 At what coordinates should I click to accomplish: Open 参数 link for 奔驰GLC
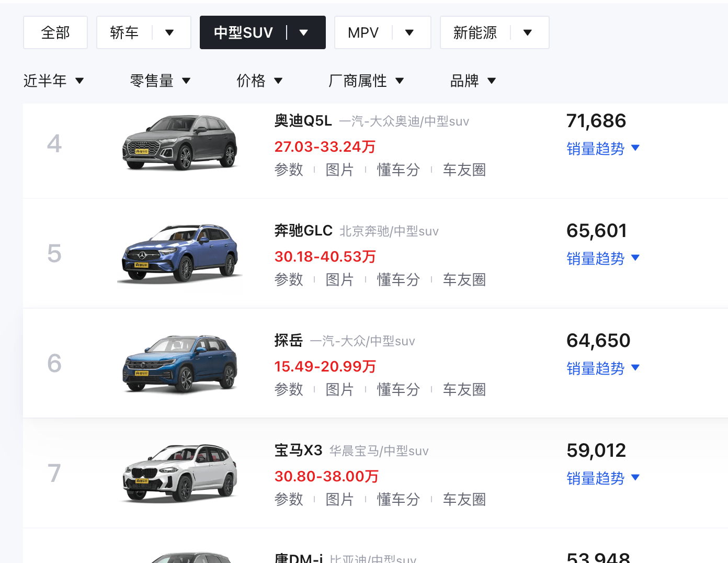tap(289, 279)
